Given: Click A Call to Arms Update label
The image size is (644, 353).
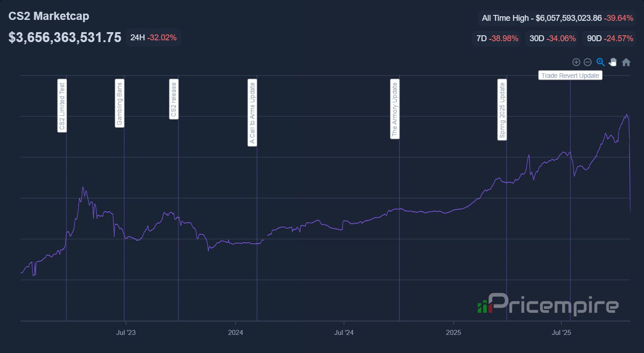Looking at the screenshot, I should coord(253,113).
